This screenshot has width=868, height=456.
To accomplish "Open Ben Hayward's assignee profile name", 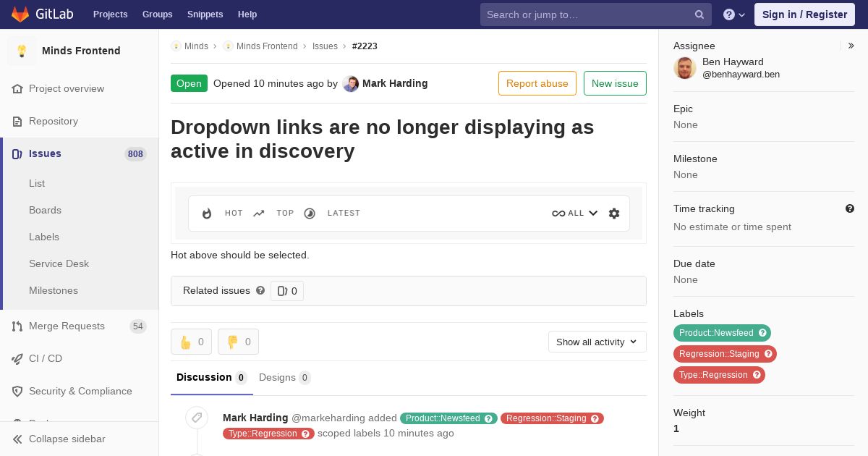I will [x=733, y=62].
